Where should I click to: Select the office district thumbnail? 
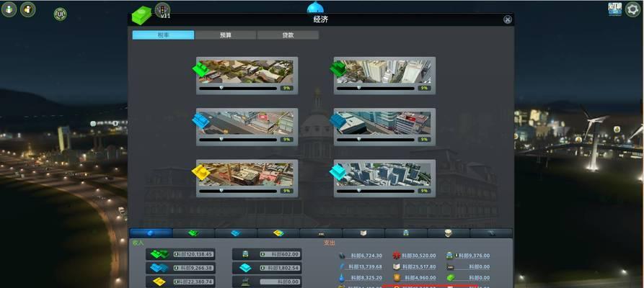[x=384, y=175]
